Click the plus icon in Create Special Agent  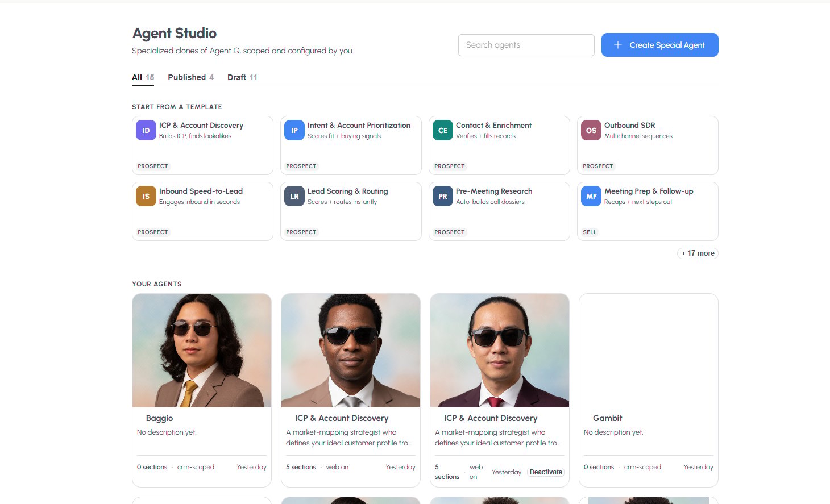click(618, 45)
